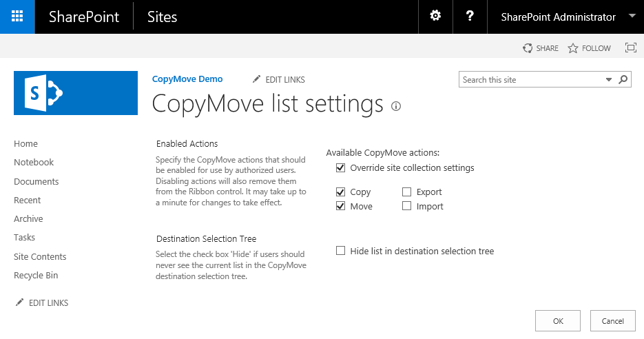This screenshot has width=644, height=339.
Task: Open the CopyMove Demo site link
Action: (187, 79)
